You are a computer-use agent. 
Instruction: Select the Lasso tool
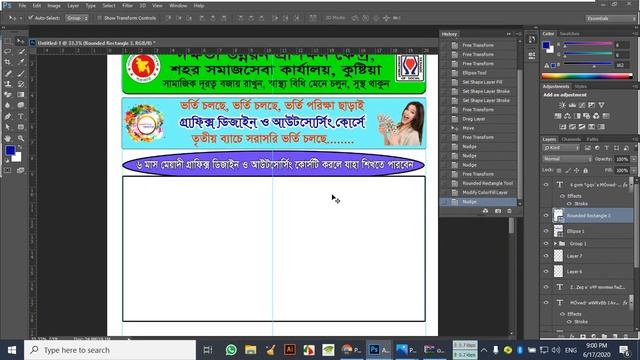click(8, 52)
